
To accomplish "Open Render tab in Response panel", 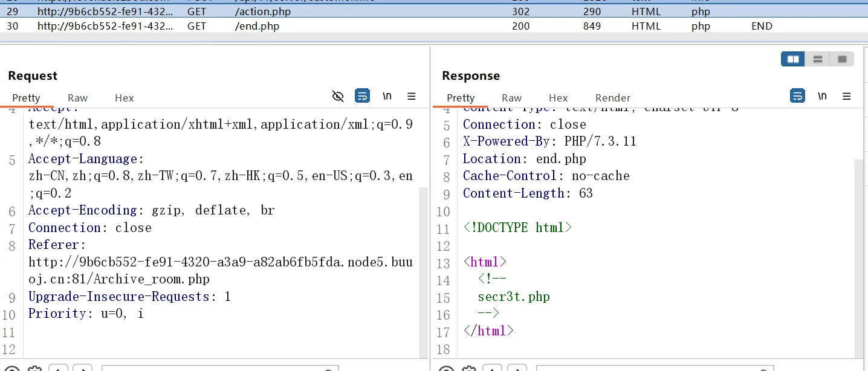I will (x=612, y=98).
